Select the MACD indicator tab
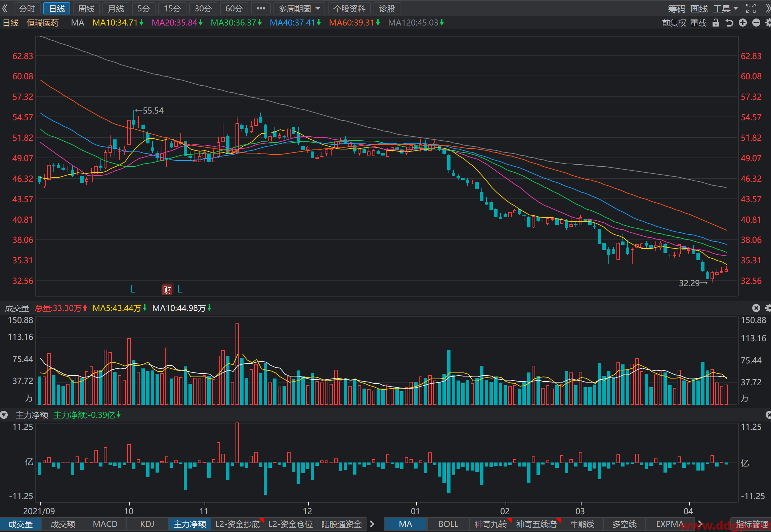 pyautogui.click(x=105, y=524)
